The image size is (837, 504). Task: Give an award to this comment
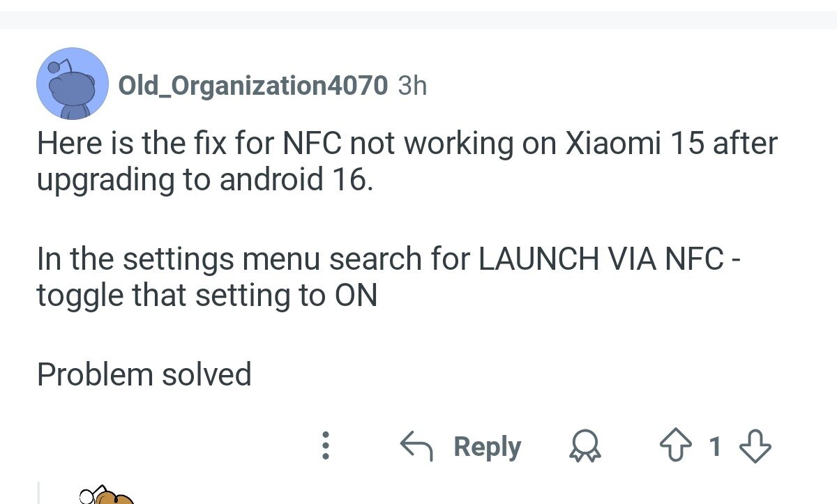585,447
